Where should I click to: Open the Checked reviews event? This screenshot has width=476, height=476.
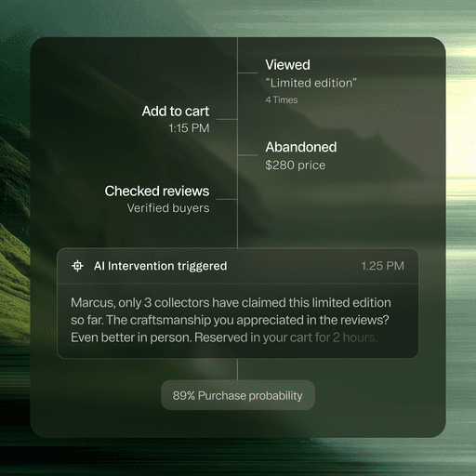(x=157, y=192)
